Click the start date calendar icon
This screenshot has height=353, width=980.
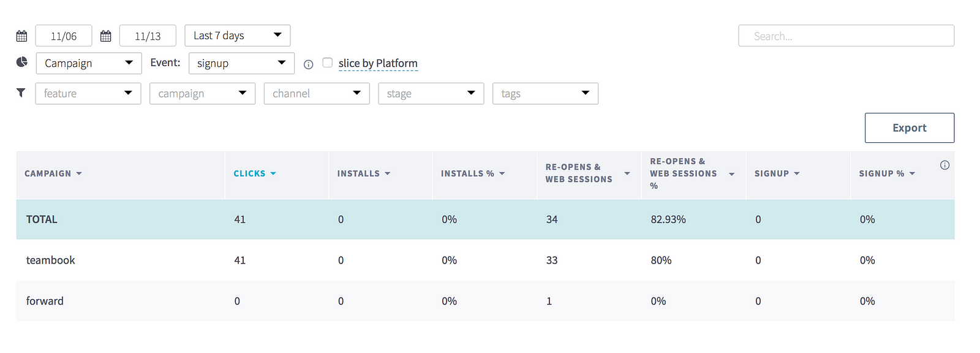(21, 36)
